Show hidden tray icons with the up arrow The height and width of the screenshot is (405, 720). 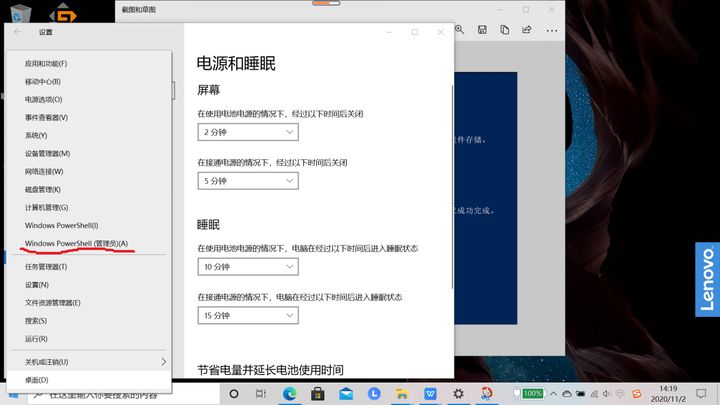point(553,394)
